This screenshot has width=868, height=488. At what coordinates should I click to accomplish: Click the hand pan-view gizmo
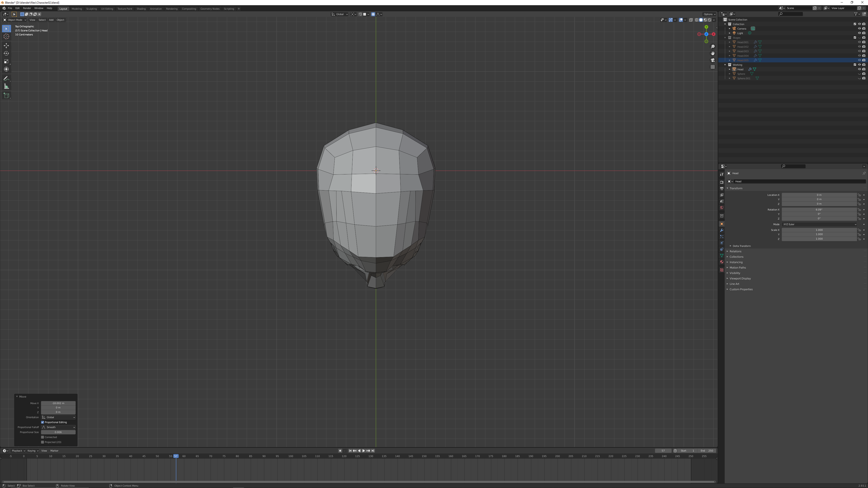(713, 53)
